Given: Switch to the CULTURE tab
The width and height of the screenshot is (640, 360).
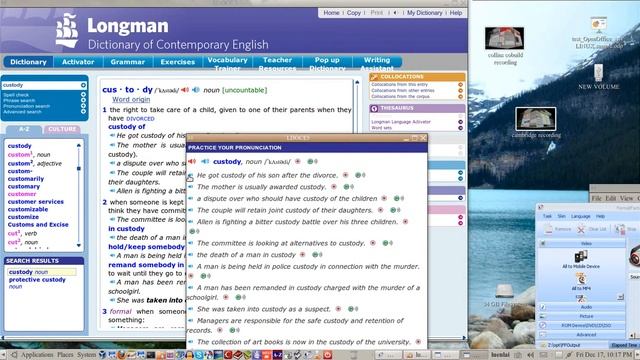Looking at the screenshot, I should coord(62,129).
